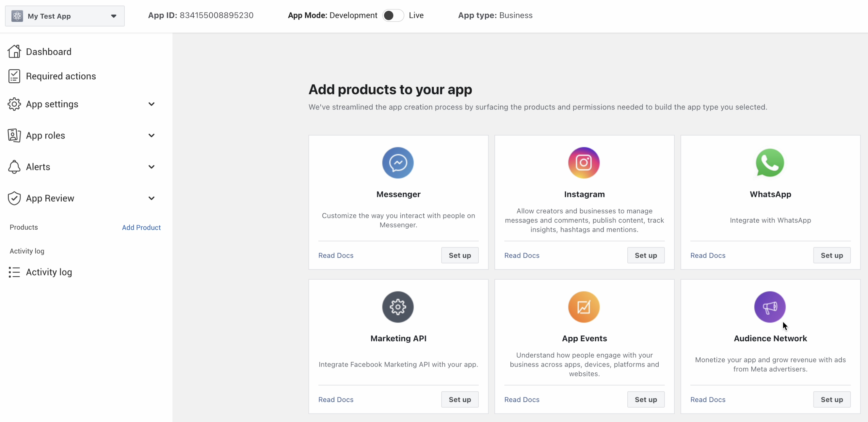Open the Dashboard menu item
Screen dimensions: 868x422
coord(49,52)
